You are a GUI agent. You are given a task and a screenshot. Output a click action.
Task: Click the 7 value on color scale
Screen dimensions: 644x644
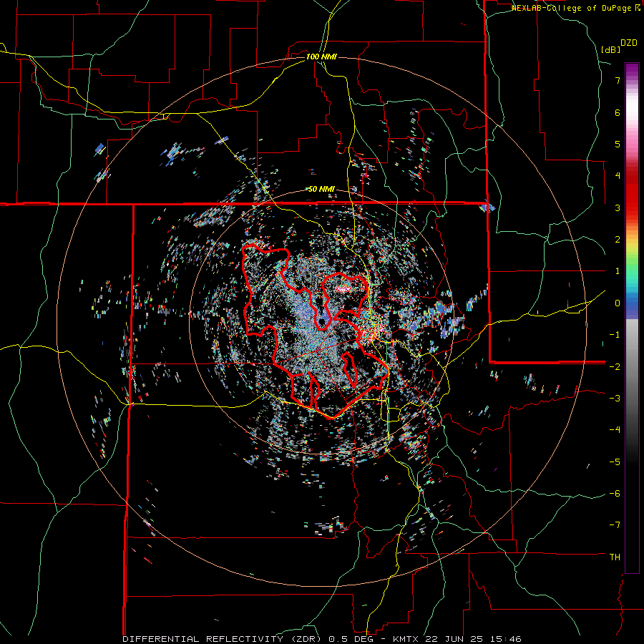(618, 80)
